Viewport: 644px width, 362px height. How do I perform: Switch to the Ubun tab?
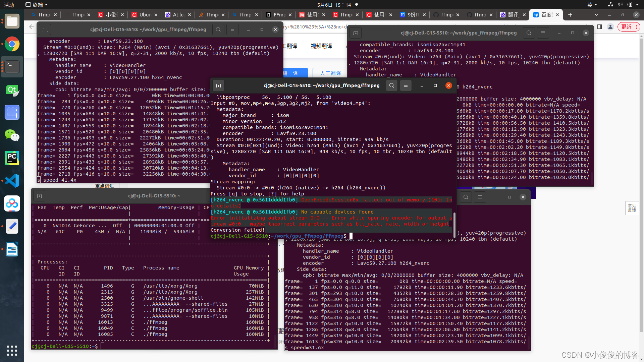[x=144, y=15]
